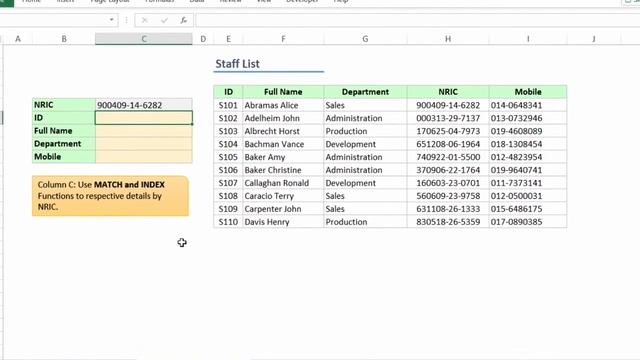Image resolution: width=640 pixels, height=360 pixels.
Task: Select the S103 ID cell
Action: pyautogui.click(x=228, y=131)
